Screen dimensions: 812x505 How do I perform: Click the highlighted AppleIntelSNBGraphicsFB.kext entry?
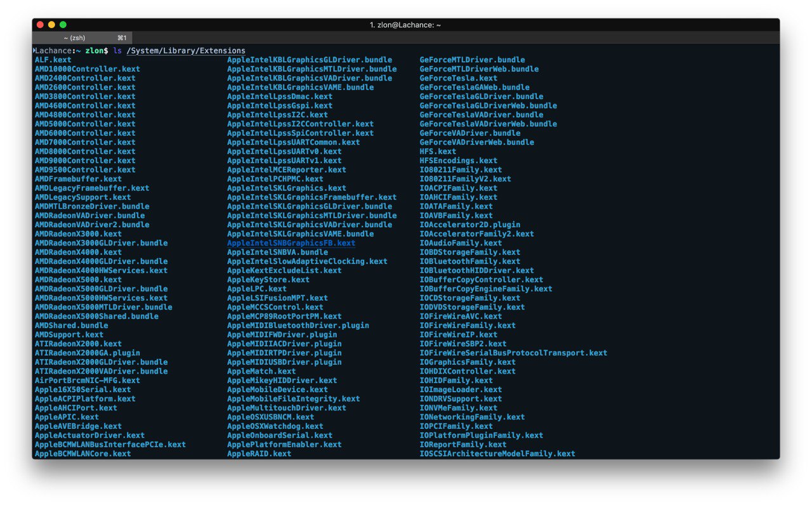(291, 243)
